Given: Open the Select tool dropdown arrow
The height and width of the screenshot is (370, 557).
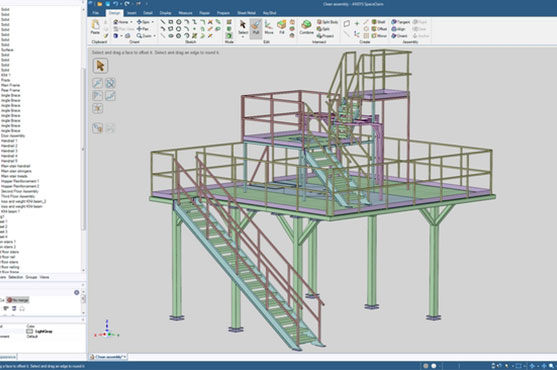Looking at the screenshot, I should pos(243,37).
